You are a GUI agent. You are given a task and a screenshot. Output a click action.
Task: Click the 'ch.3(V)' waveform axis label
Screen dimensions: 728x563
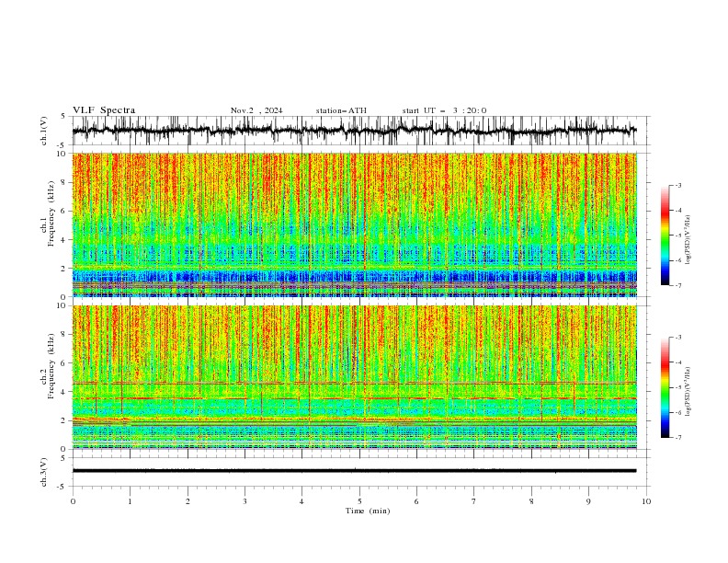[44, 472]
